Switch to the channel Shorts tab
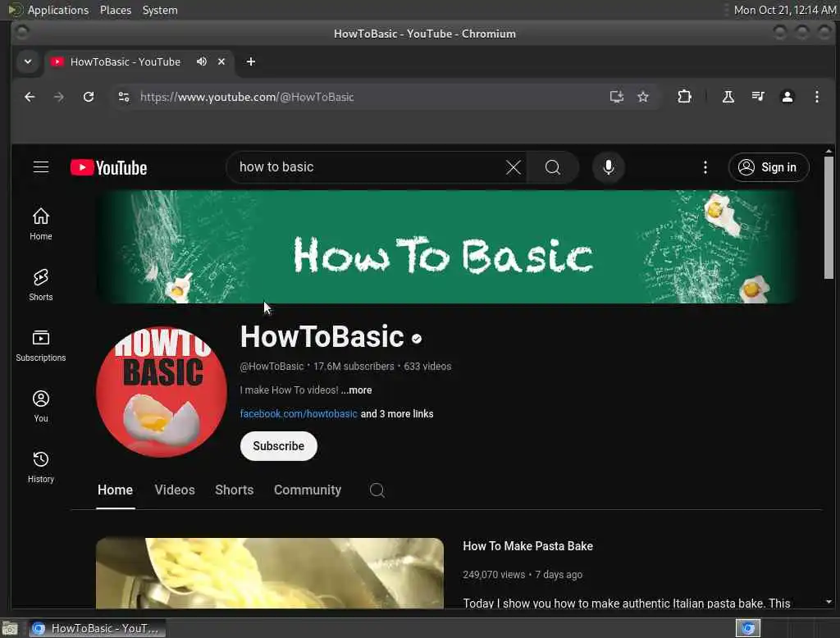 coord(234,490)
